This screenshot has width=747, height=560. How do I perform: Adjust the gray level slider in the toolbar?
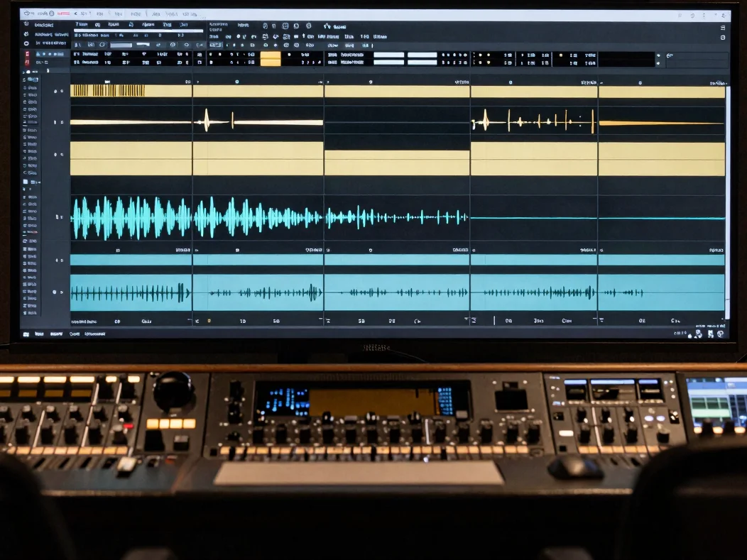click(x=121, y=45)
